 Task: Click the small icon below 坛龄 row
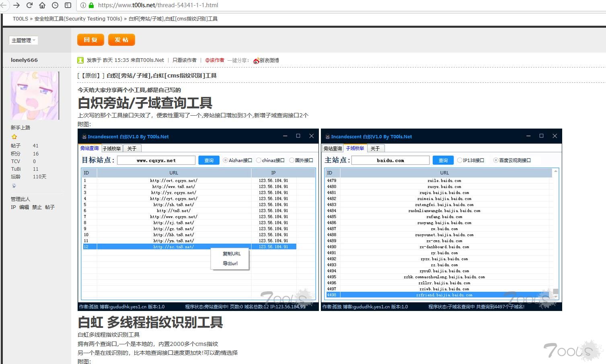(14, 186)
